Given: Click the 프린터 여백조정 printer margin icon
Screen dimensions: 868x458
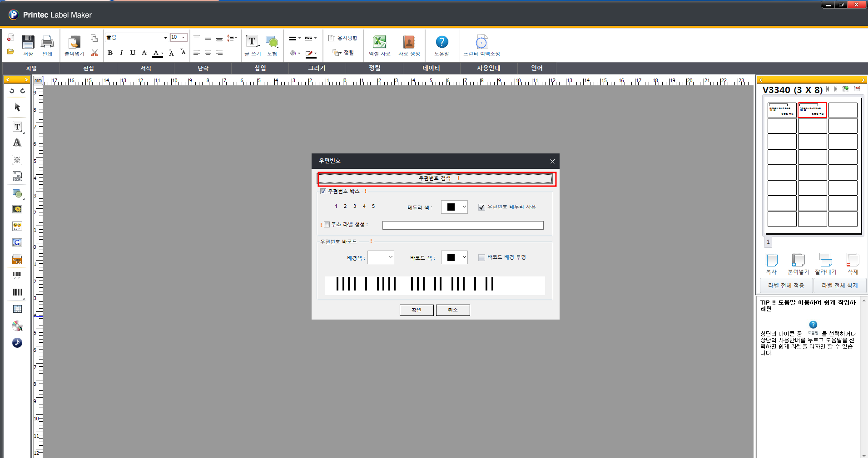Looking at the screenshot, I should point(481,42).
